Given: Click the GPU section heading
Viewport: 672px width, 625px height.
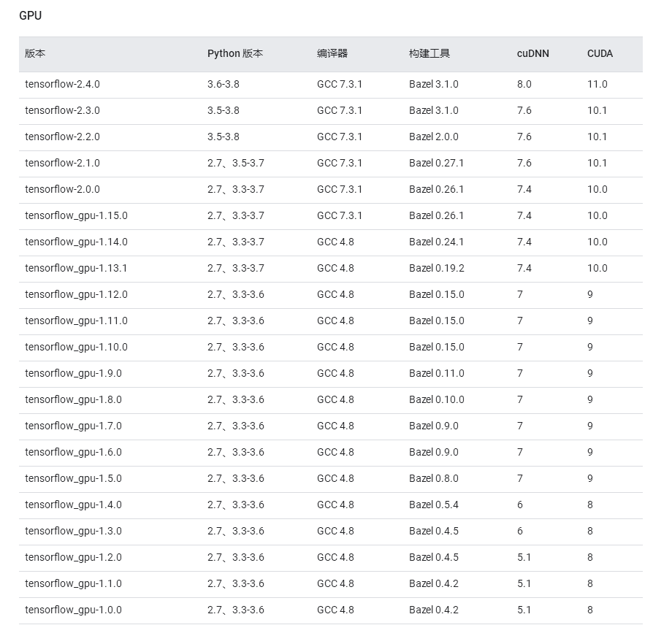Looking at the screenshot, I should click(30, 15).
